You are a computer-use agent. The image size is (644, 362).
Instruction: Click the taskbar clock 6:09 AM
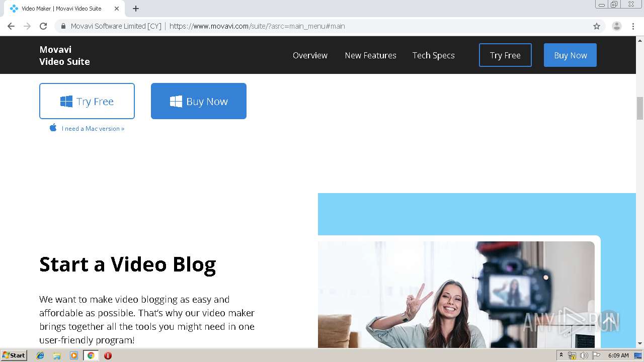pos(618,355)
